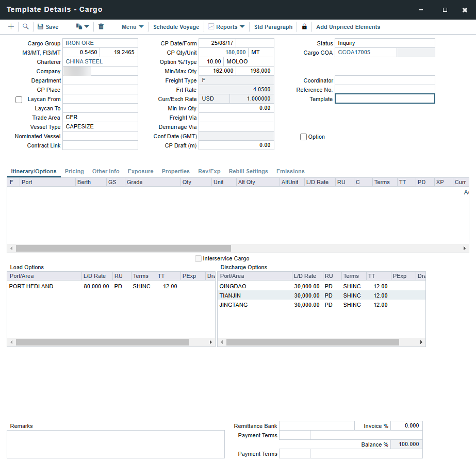Click the padlock icon in toolbar

pos(304,27)
